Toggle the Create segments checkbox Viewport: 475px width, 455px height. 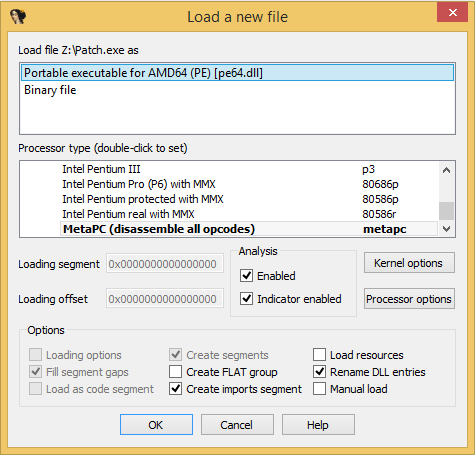pyautogui.click(x=175, y=355)
